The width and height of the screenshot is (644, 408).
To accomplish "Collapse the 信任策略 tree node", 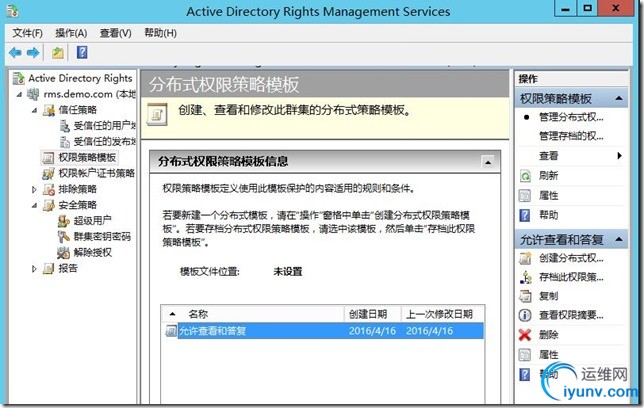I will 34,110.
